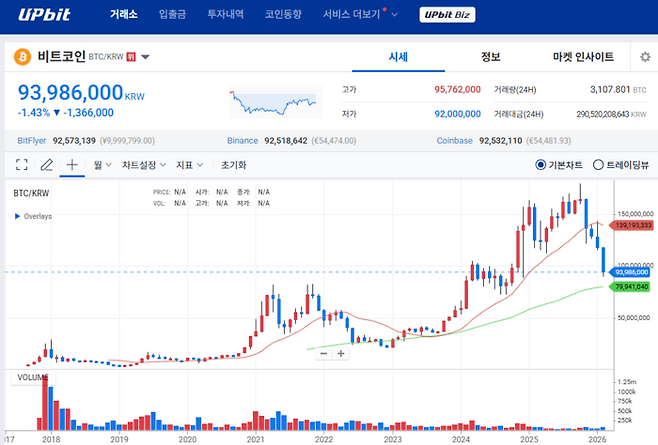Zoom out the chart with minus button
Screen dimensions: 658x445
323,353
